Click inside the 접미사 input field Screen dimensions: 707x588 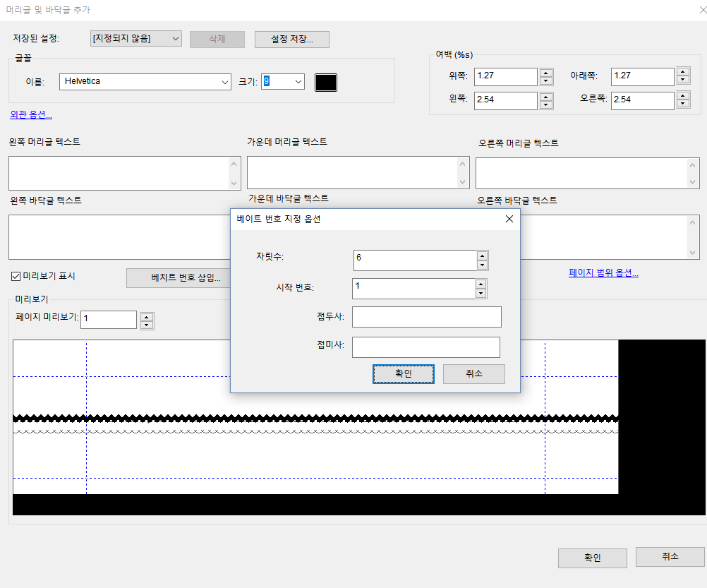[x=426, y=347]
